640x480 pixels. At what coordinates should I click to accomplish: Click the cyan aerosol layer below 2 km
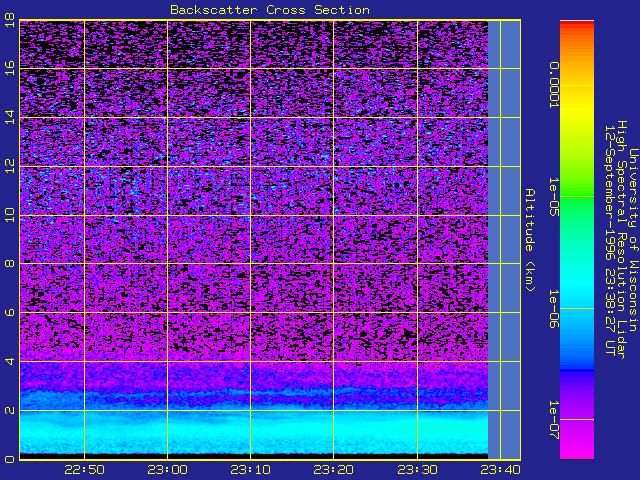tap(253, 432)
